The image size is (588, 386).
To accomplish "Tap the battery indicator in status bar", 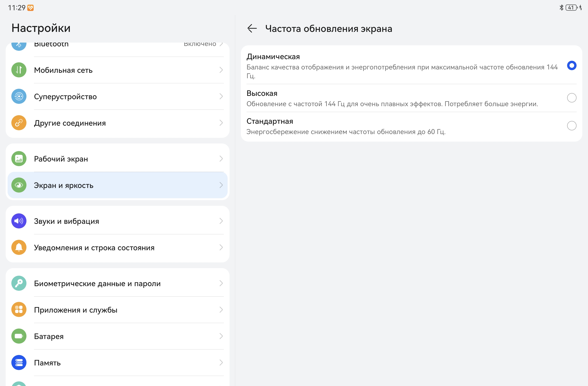I will [571, 8].
